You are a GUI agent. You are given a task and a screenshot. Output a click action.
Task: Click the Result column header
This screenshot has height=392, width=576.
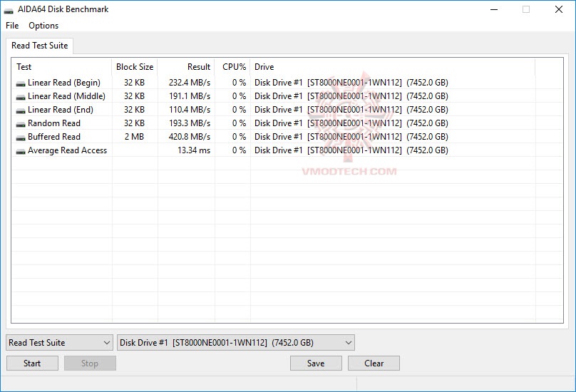coord(186,67)
